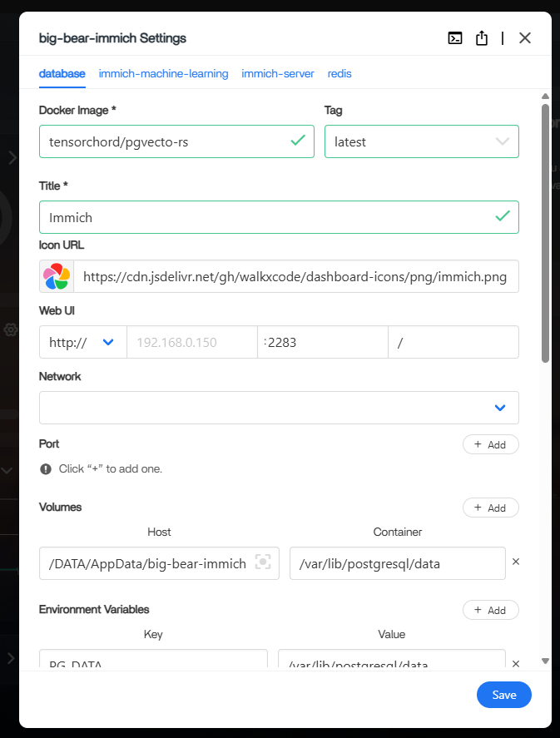Click the info icon beside the Port hint
Screen dimensions: 560x738
click(46, 468)
